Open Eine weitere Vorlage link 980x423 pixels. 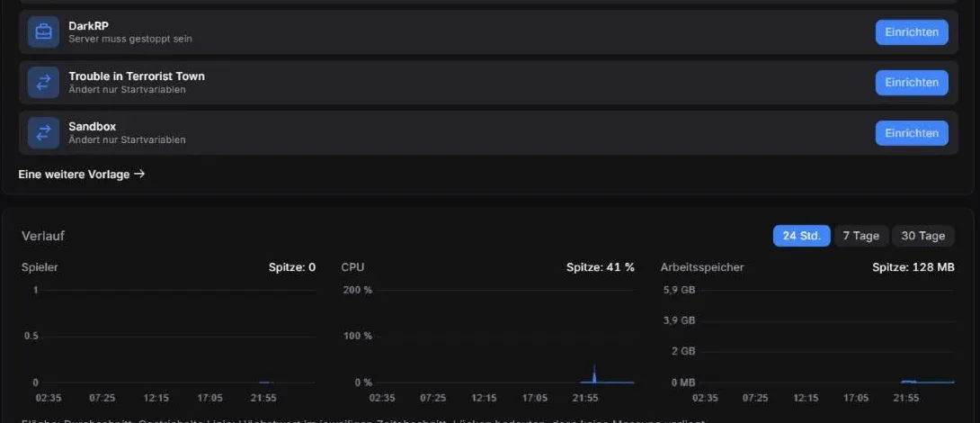81,175
